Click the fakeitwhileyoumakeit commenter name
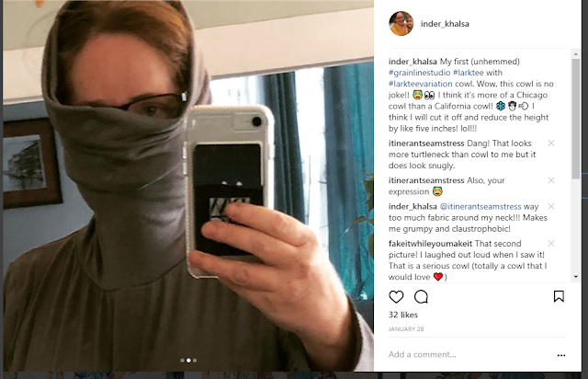This screenshot has height=379, width=588. [431, 244]
